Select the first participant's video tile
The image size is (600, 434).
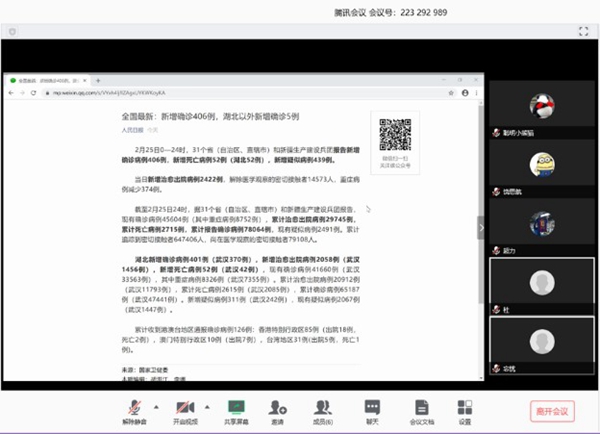coord(541,108)
